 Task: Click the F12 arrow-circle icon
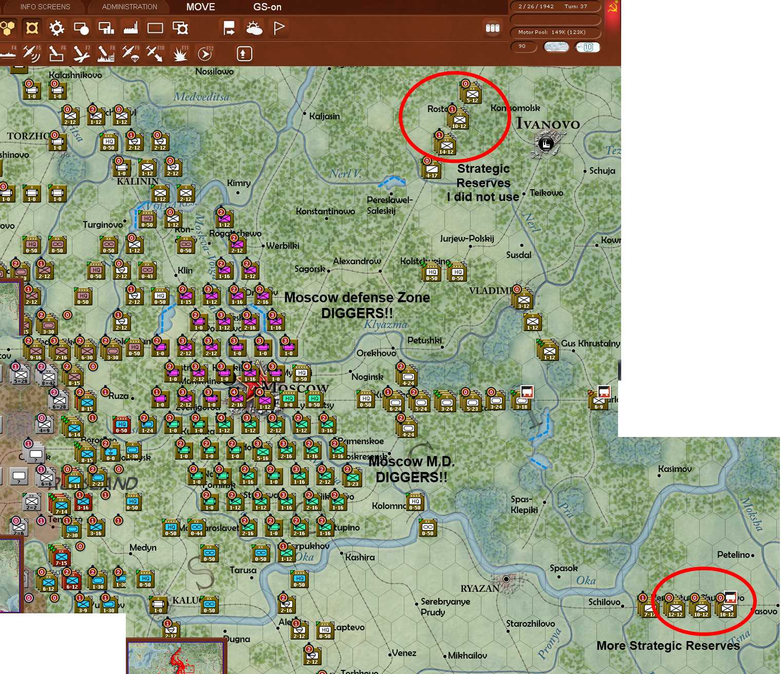click(205, 53)
